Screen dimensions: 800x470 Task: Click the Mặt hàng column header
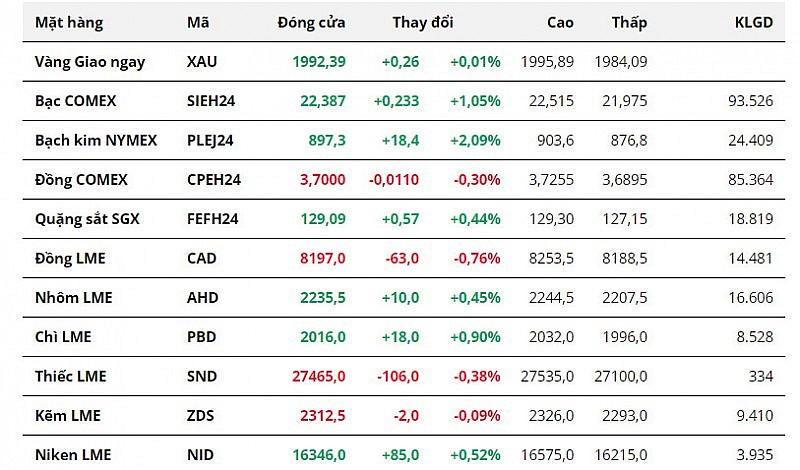click(69, 22)
